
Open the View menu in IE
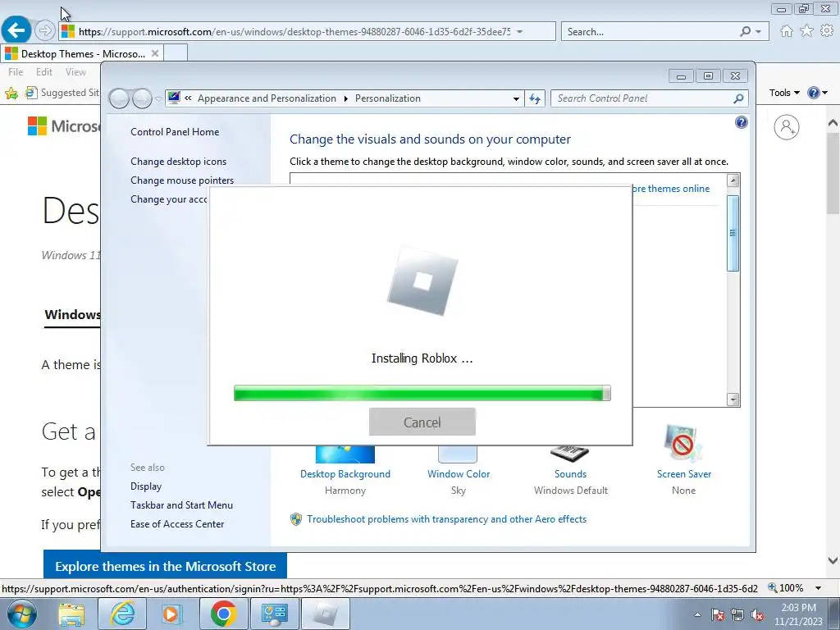pyautogui.click(x=75, y=72)
